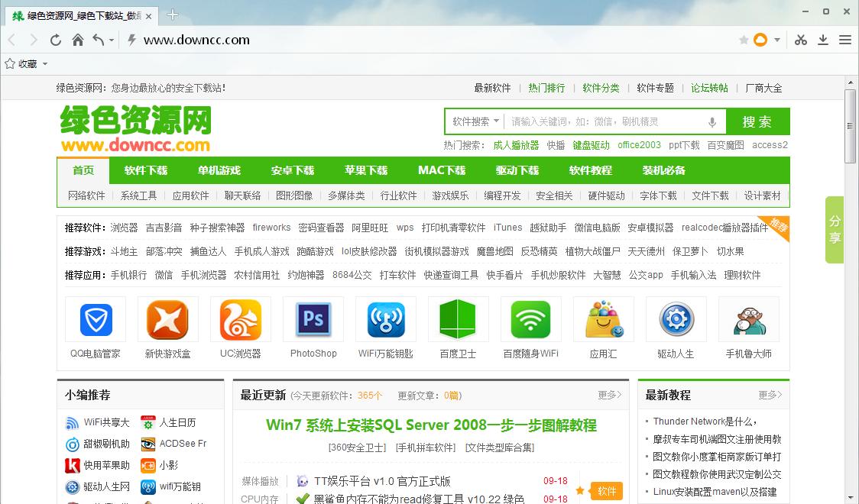Click the green 搜索 button
Viewport: 859px width, 504px height.
click(x=757, y=121)
